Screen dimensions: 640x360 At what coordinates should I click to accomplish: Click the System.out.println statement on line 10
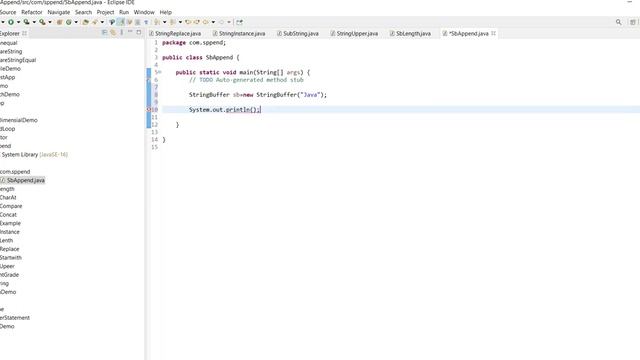[224, 109]
